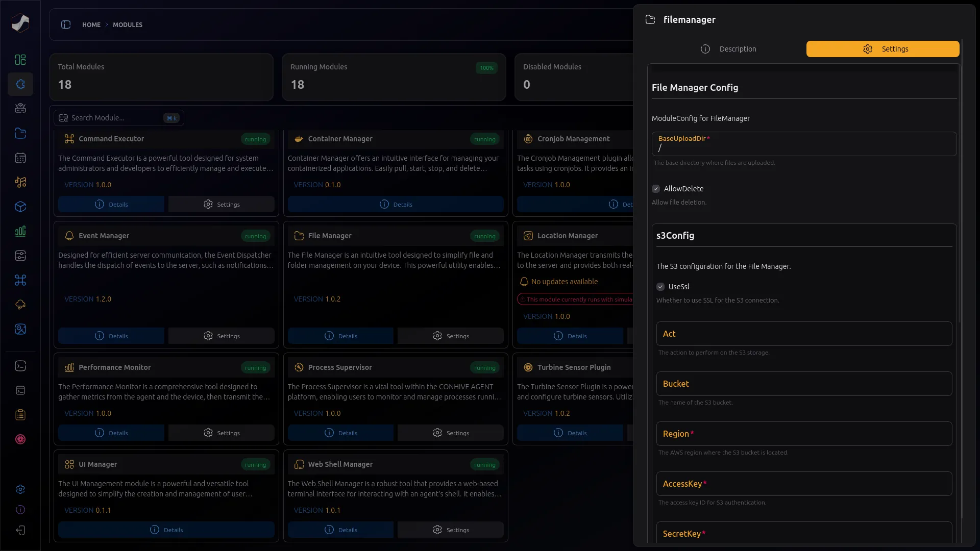Open File Manager Details panel
Screen dimensions: 980x551
tap(340, 335)
